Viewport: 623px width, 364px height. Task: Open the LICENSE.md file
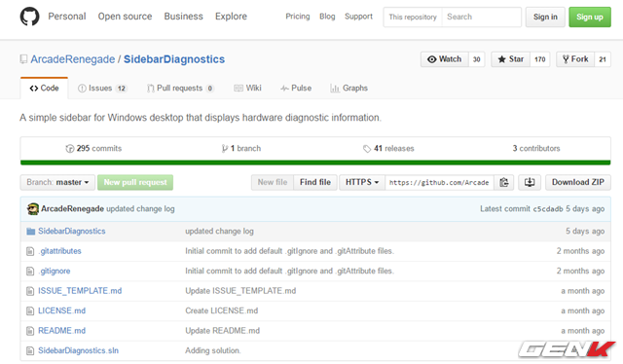pyautogui.click(x=61, y=310)
